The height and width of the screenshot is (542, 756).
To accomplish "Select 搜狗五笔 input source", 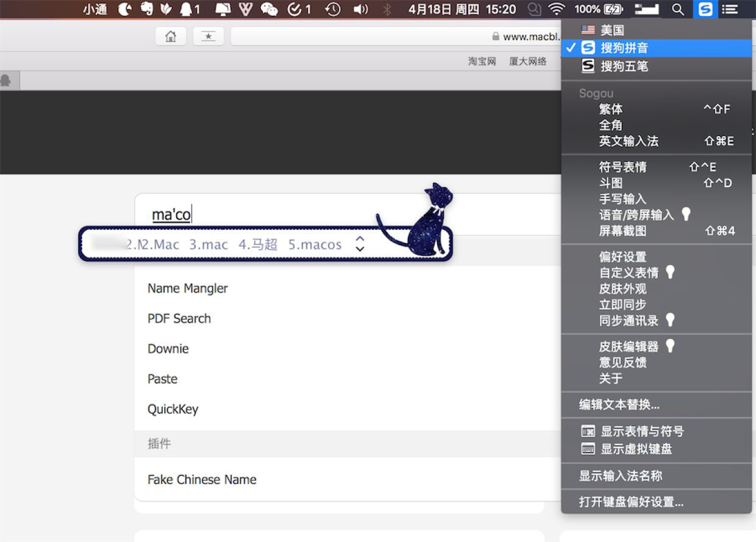I will (x=656, y=66).
